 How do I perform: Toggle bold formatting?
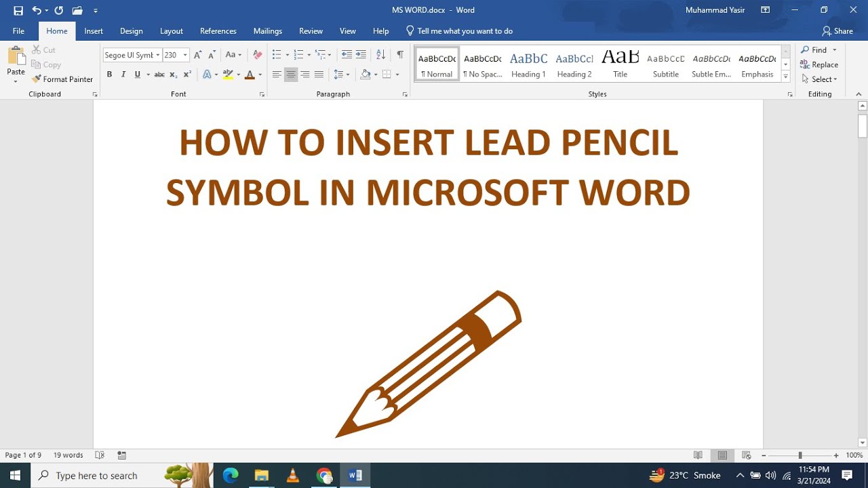[109, 75]
